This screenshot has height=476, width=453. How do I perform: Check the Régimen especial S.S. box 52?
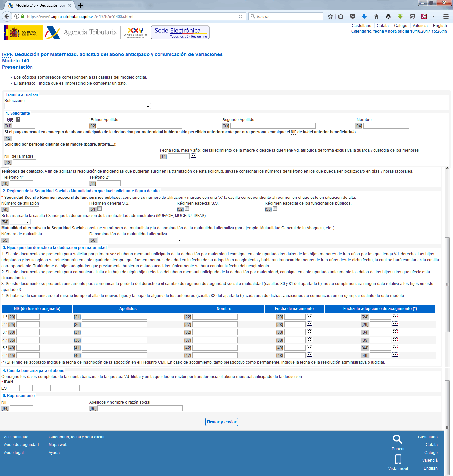[187, 209]
